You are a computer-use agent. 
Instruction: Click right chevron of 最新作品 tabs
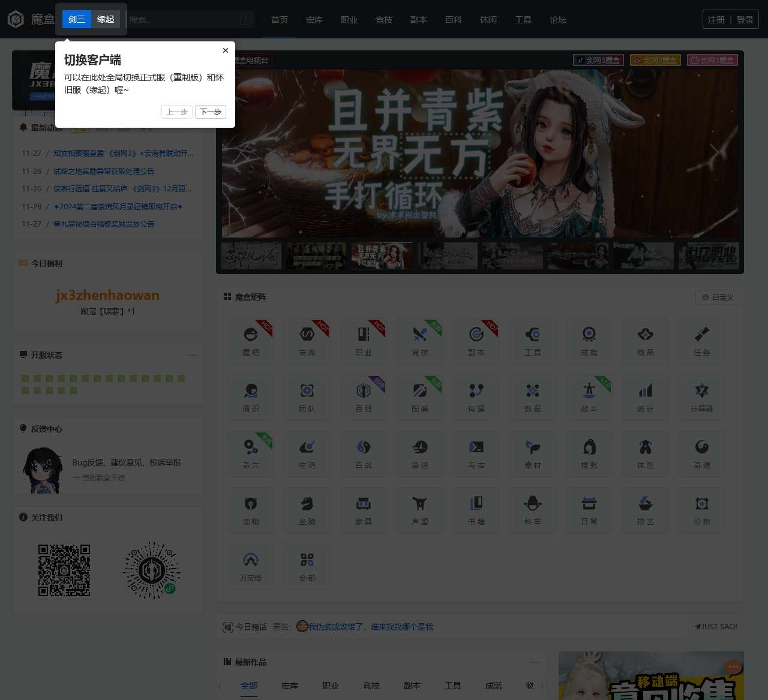click(x=542, y=686)
